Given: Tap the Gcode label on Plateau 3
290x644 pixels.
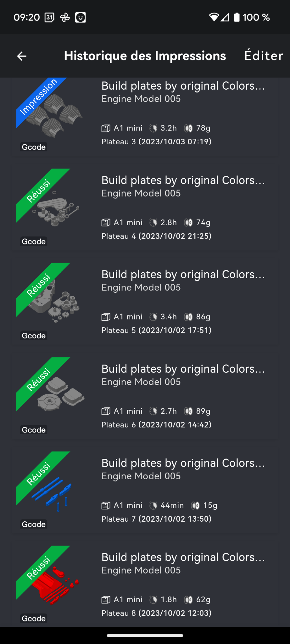Looking at the screenshot, I should [x=34, y=147].
